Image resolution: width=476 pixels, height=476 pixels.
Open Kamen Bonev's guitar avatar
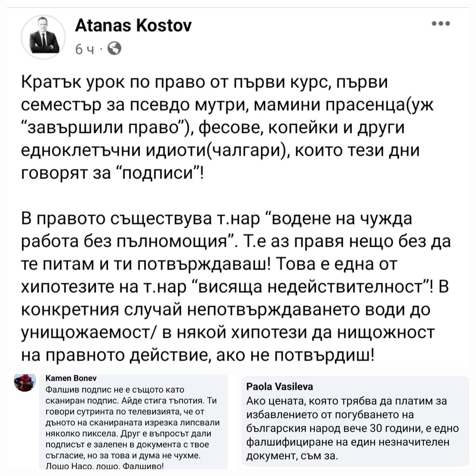pos(25,383)
